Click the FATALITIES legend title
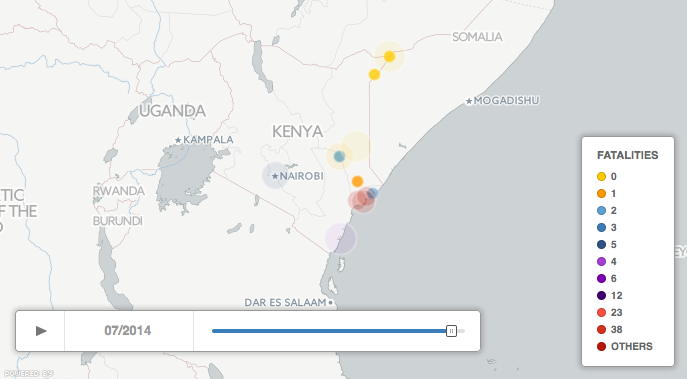Screen dimensions: 687x379 pos(627,155)
